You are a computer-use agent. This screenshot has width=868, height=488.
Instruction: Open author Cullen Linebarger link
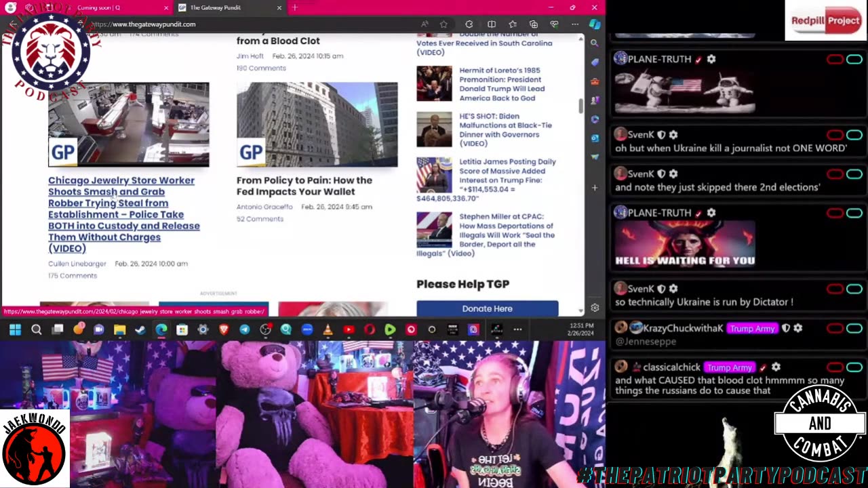[77, 264]
